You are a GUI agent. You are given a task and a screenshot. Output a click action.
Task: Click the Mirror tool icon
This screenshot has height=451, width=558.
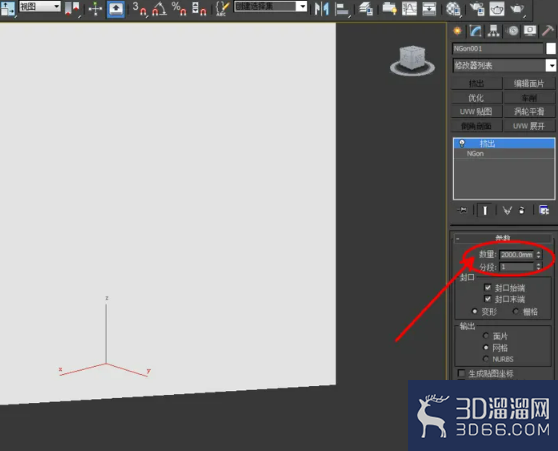tap(321, 9)
